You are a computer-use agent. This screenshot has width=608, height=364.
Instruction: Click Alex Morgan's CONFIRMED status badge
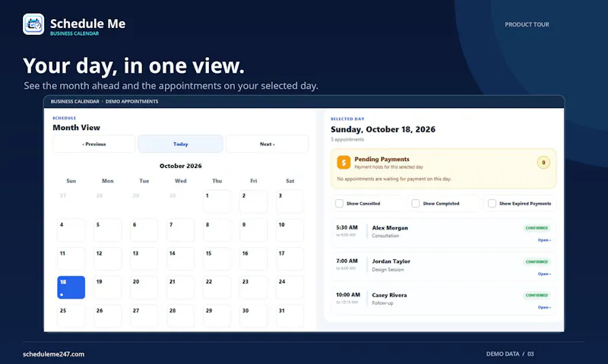click(x=537, y=228)
